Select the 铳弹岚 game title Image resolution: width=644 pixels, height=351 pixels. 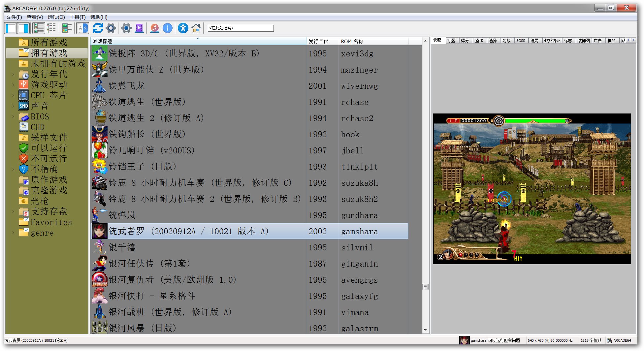pyautogui.click(x=122, y=215)
